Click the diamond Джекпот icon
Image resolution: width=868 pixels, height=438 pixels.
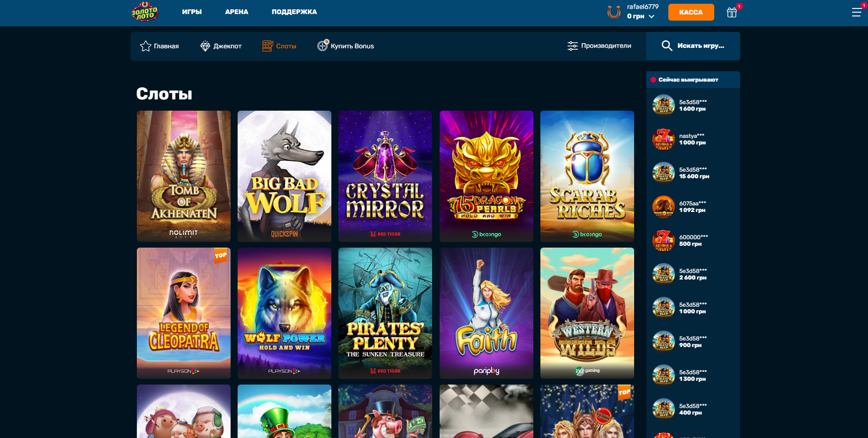click(205, 46)
